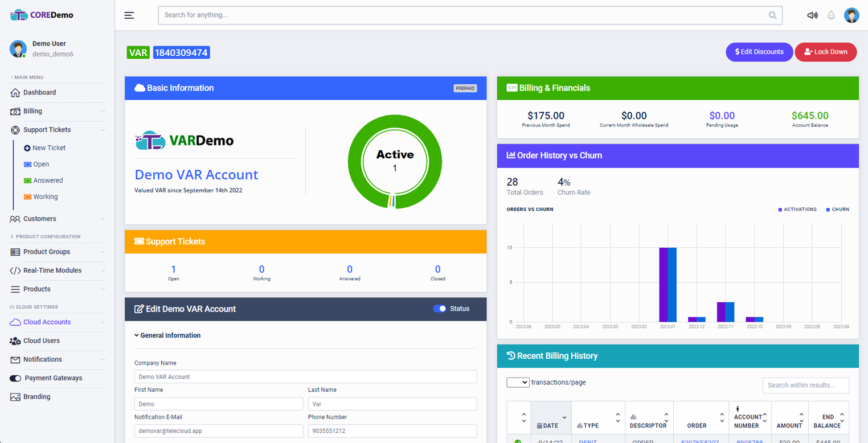Expand the Billing sidebar menu
868x443 pixels.
(103, 112)
